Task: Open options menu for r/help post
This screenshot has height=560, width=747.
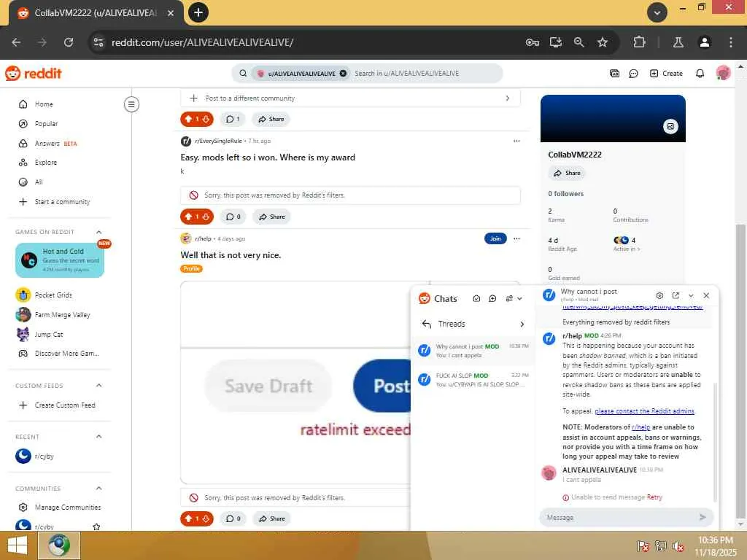Action: [516, 238]
